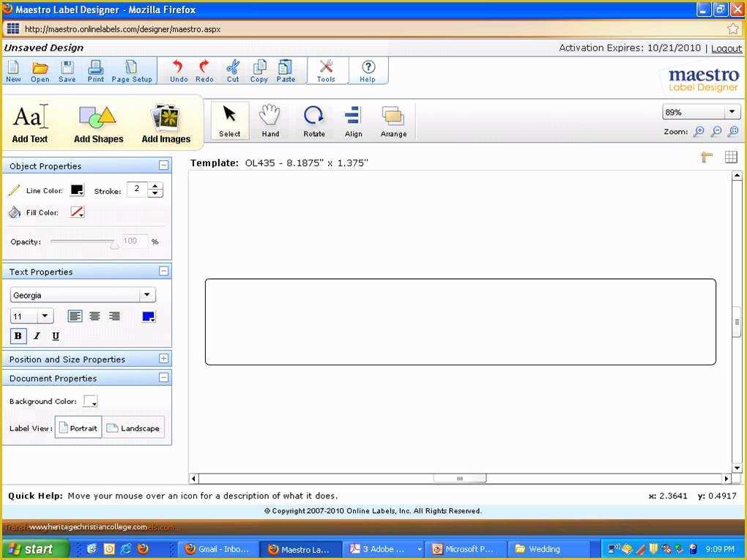Click the label canvas rectangle
747x560 pixels.
[460, 322]
